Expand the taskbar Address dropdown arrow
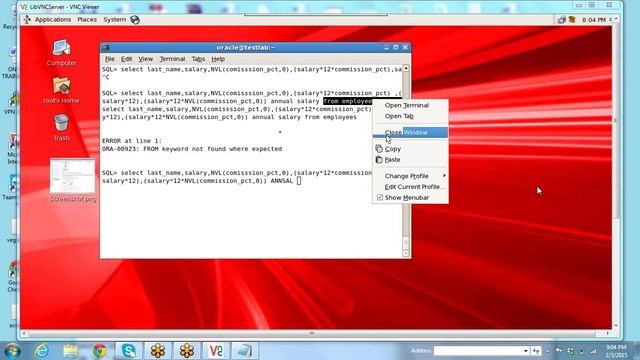The image size is (640, 360). (526, 351)
